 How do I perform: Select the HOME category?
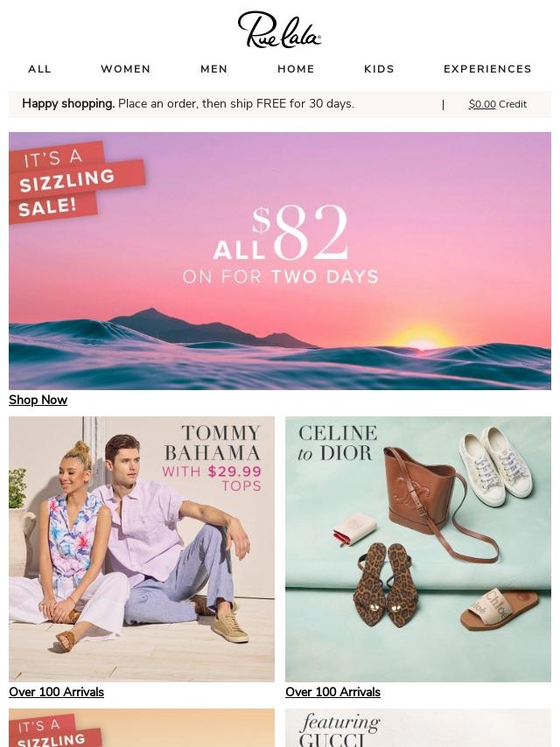(x=296, y=68)
